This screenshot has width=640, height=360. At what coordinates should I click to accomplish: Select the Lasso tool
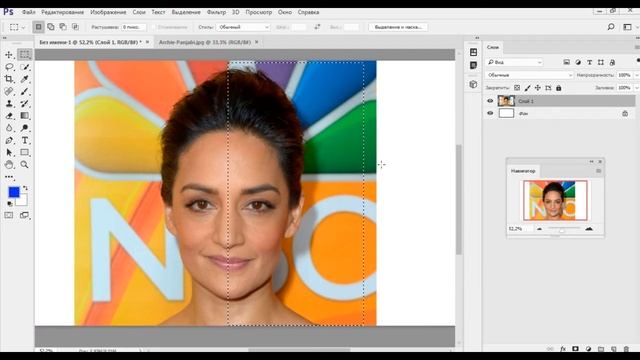9,67
